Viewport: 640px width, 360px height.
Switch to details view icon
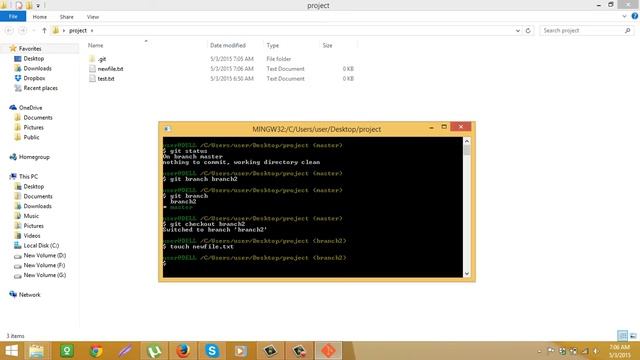click(622, 336)
